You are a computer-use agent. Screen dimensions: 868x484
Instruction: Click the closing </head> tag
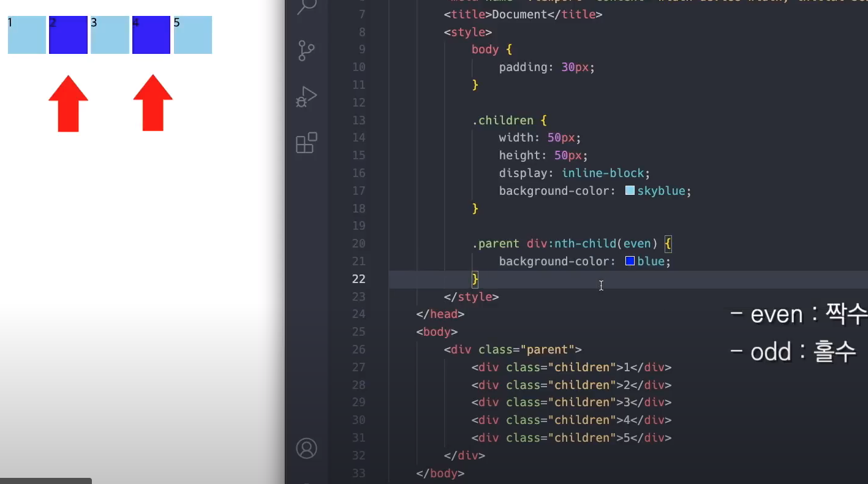coord(440,314)
